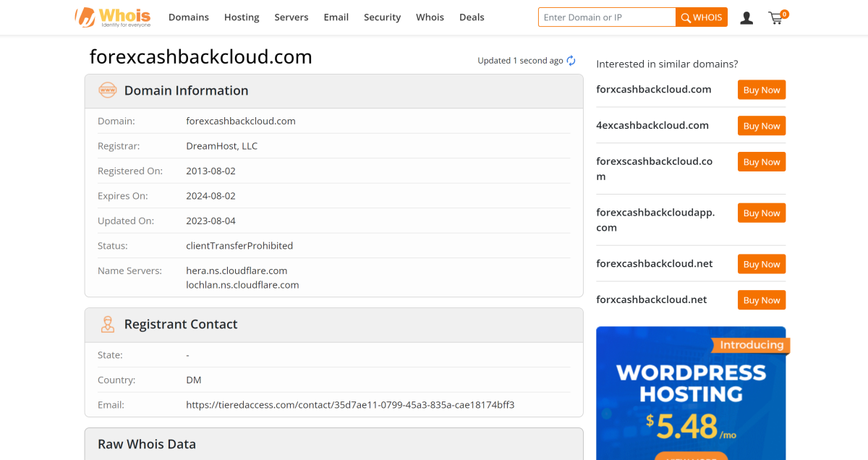
Task: Click Buy Now for 4excashbackcloud.com
Action: [761, 125]
